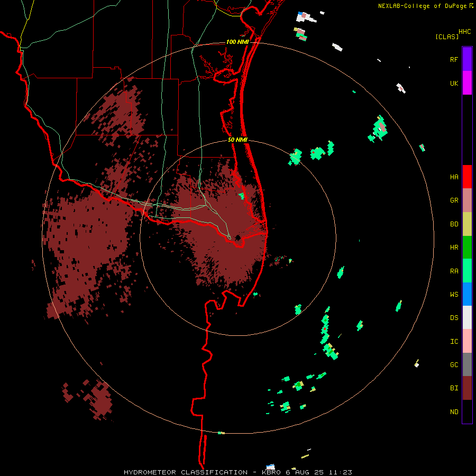The width and height of the screenshot is (476, 476).
Task: Click the BI brown legend swatch
Action: click(467, 388)
